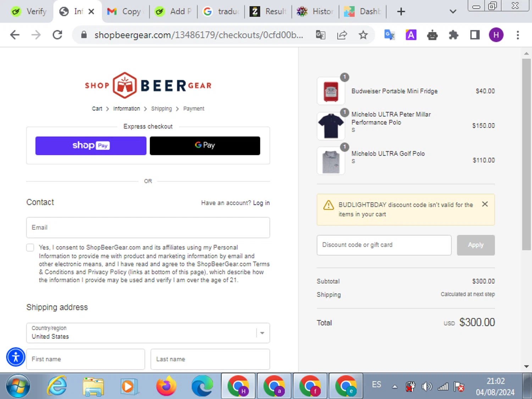
Task: Focus the Email input field
Action: 148,227
